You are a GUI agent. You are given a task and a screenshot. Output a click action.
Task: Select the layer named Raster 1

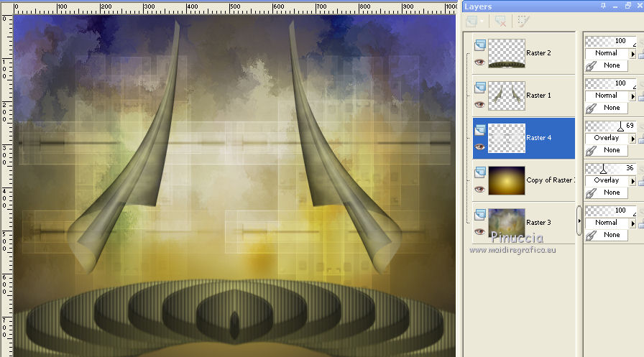[x=538, y=96]
